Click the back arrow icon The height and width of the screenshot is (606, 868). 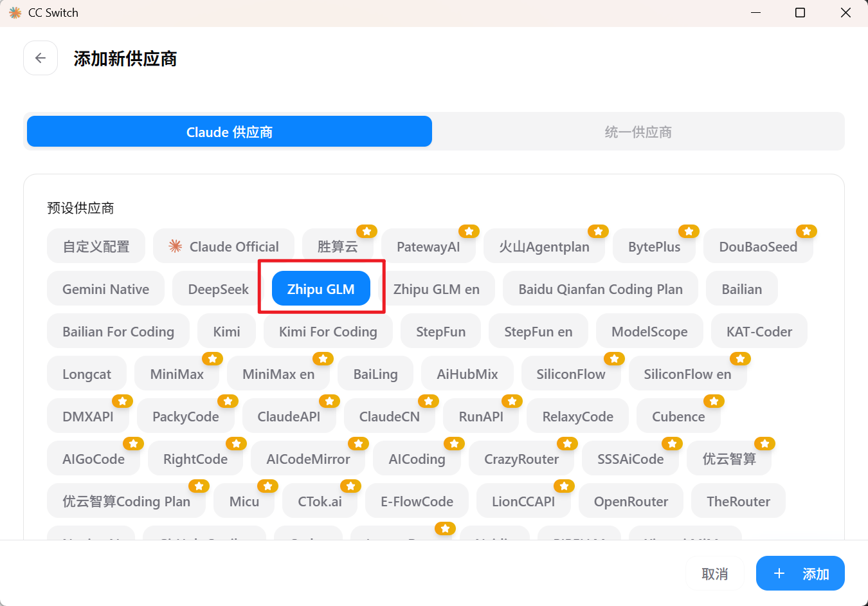pyautogui.click(x=41, y=58)
